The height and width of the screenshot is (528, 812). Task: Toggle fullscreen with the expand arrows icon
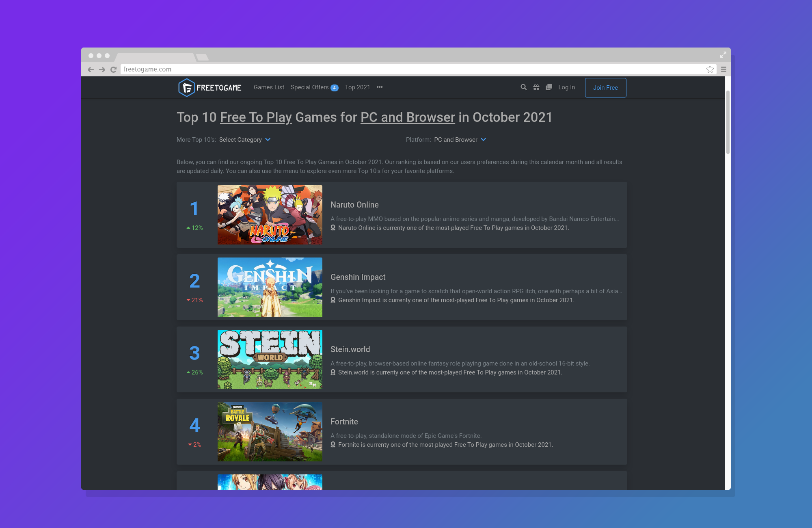tap(723, 54)
